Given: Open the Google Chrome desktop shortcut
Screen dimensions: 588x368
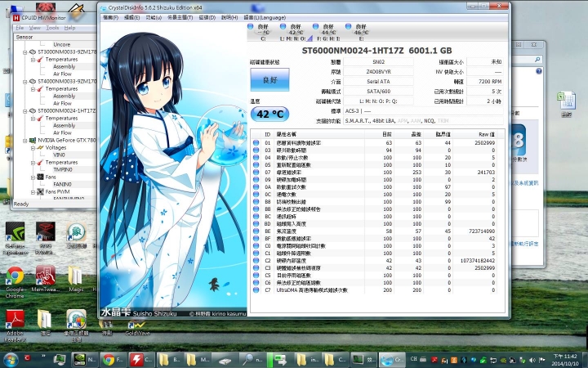Looking at the screenshot, I should pyautogui.click(x=15, y=282).
